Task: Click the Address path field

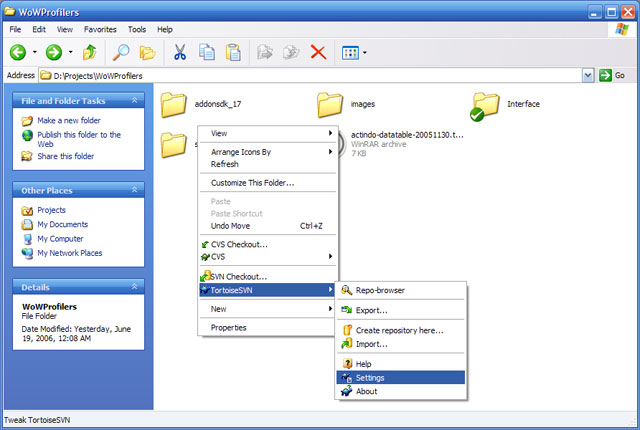Action: click(310, 75)
